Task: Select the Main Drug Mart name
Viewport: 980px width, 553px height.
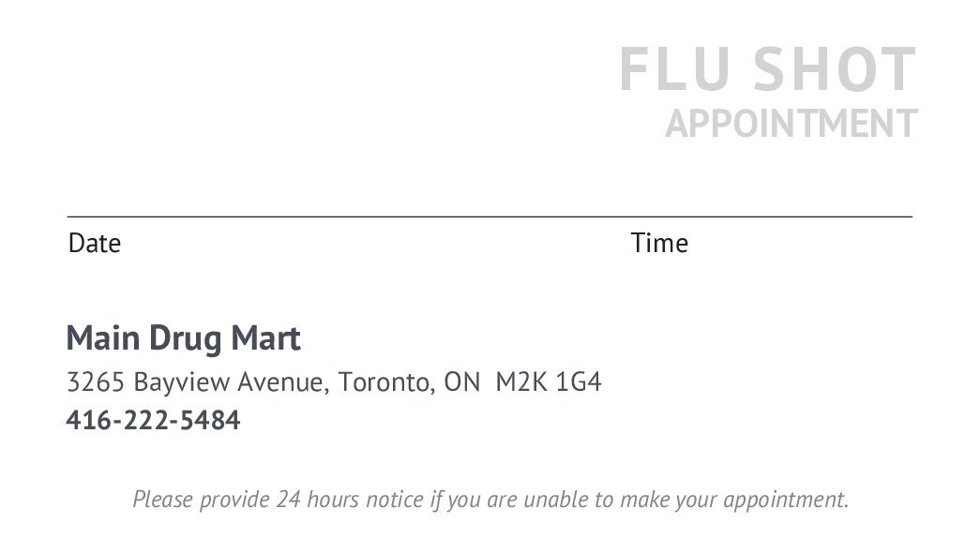Action: (183, 338)
